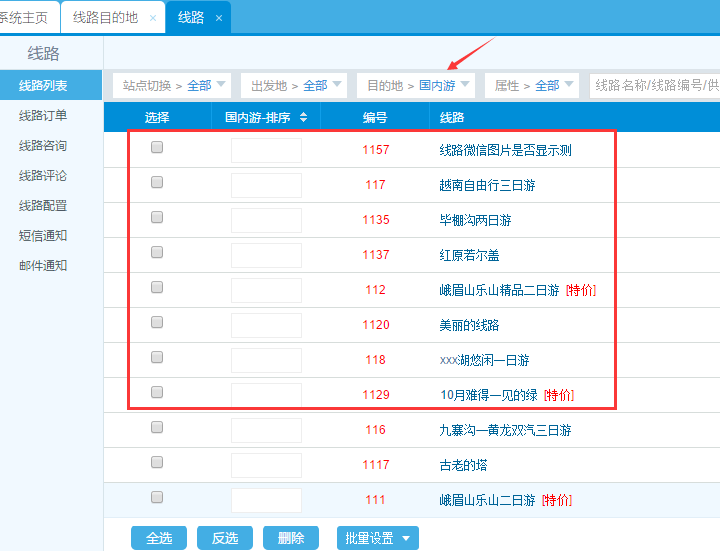Click the sort order field for route 1137
Image resolution: width=720 pixels, height=551 pixels.
pyautogui.click(x=266, y=255)
